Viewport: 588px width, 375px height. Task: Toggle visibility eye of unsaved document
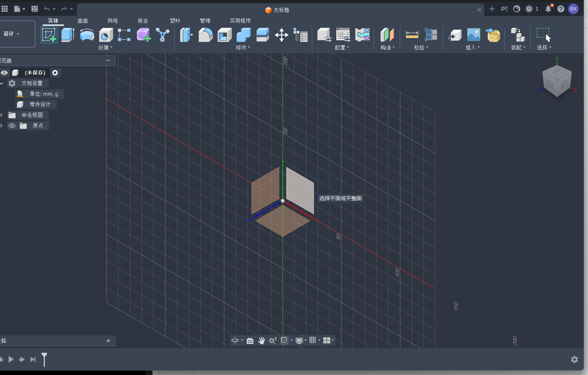4,73
